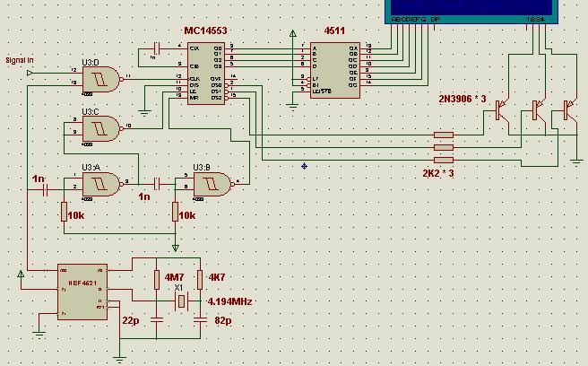Click the blue crosshair origin marker
The image size is (588, 366).
click(x=304, y=166)
